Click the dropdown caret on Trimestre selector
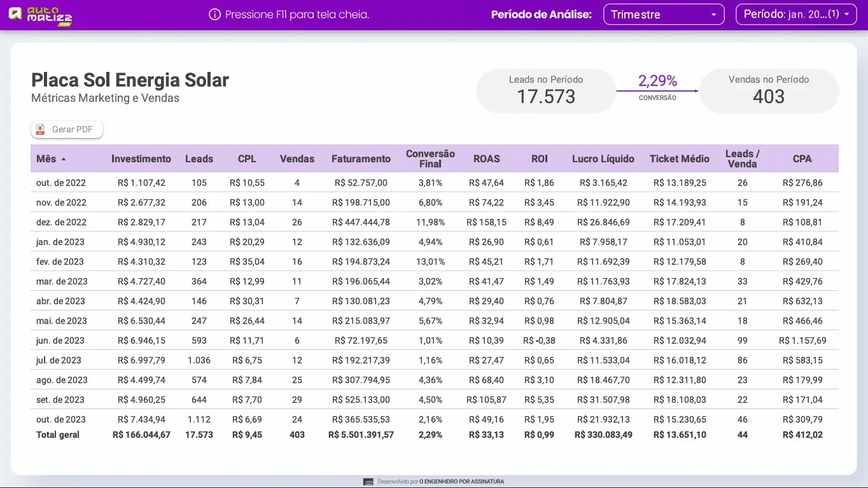The width and height of the screenshot is (868, 488). [715, 14]
